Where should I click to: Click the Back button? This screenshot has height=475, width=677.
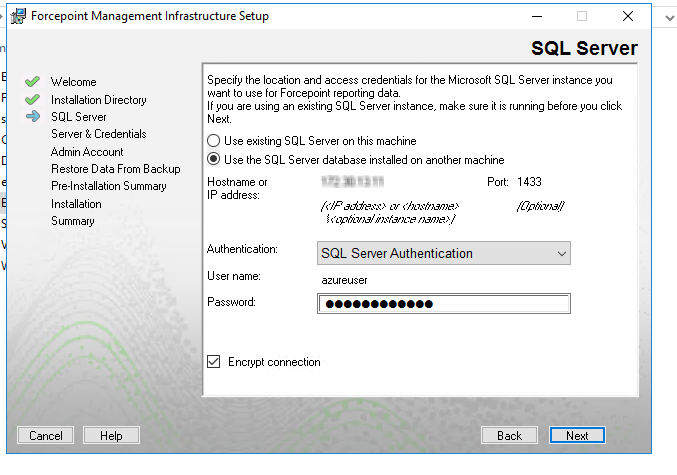[509, 435]
